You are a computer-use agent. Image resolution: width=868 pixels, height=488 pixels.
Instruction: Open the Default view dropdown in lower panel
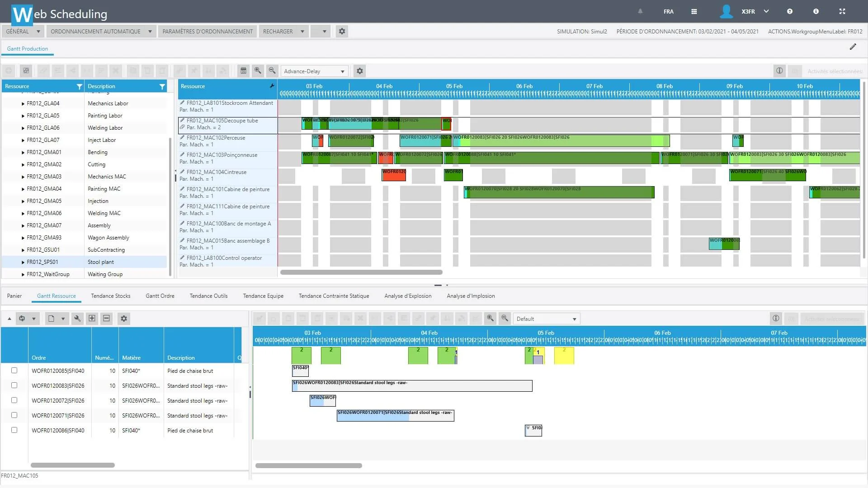click(546, 319)
